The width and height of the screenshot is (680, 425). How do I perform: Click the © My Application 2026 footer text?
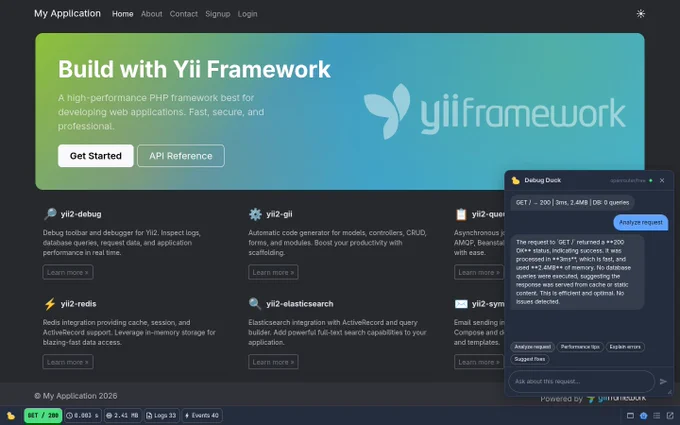[76, 396]
